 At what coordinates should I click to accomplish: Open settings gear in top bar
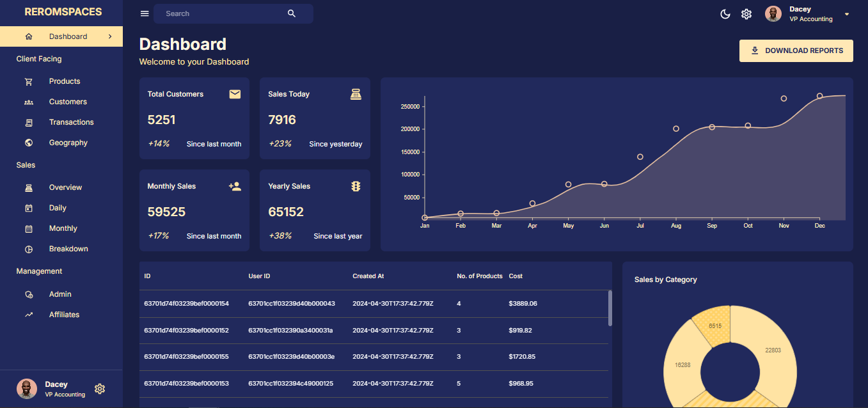click(x=746, y=14)
